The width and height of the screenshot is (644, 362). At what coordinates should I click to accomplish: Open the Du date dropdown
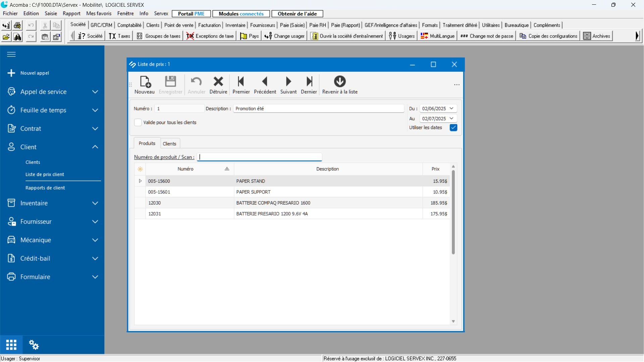(451, 109)
